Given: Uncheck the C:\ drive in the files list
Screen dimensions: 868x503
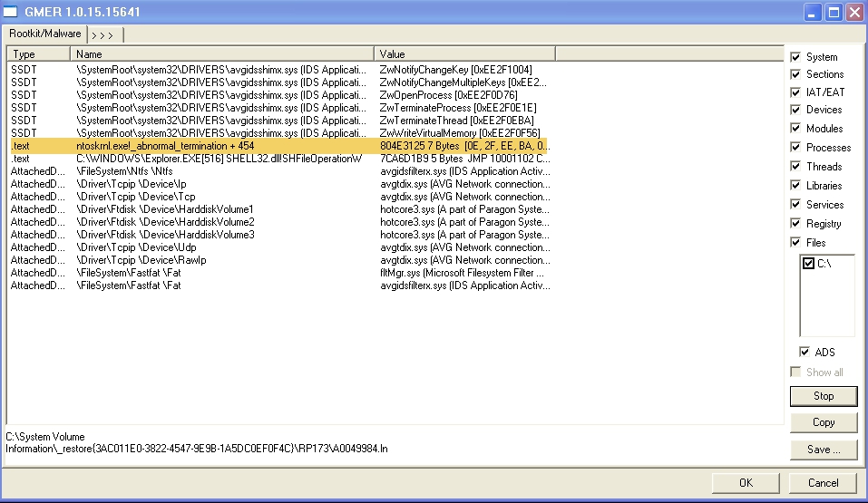Looking at the screenshot, I should coord(809,264).
